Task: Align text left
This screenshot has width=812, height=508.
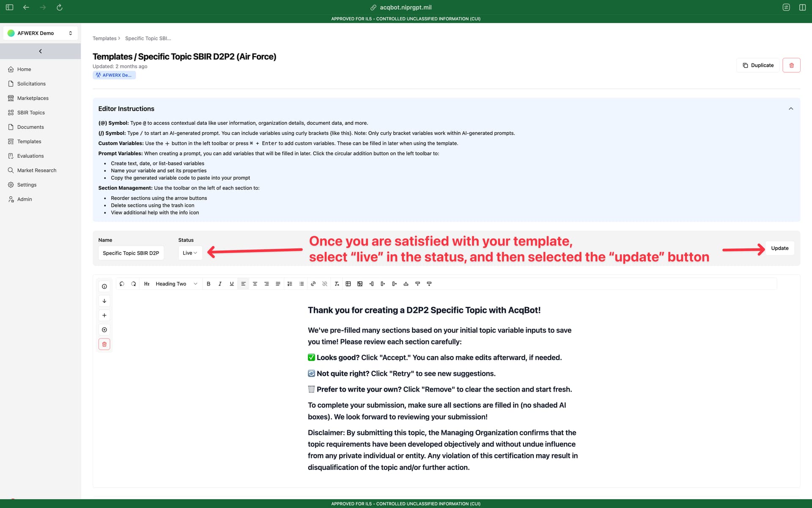Action: tap(243, 284)
